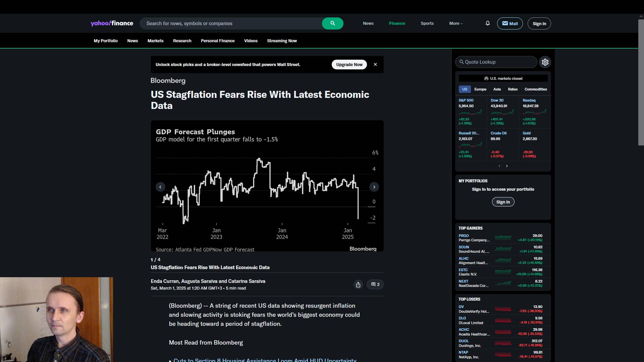Click the Yahoo Finance logo
The image size is (644, 362).
112,23
